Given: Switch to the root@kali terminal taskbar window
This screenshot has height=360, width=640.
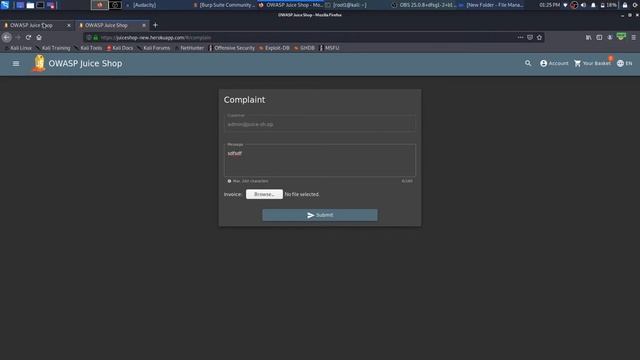Looking at the screenshot, I should 346,5.
